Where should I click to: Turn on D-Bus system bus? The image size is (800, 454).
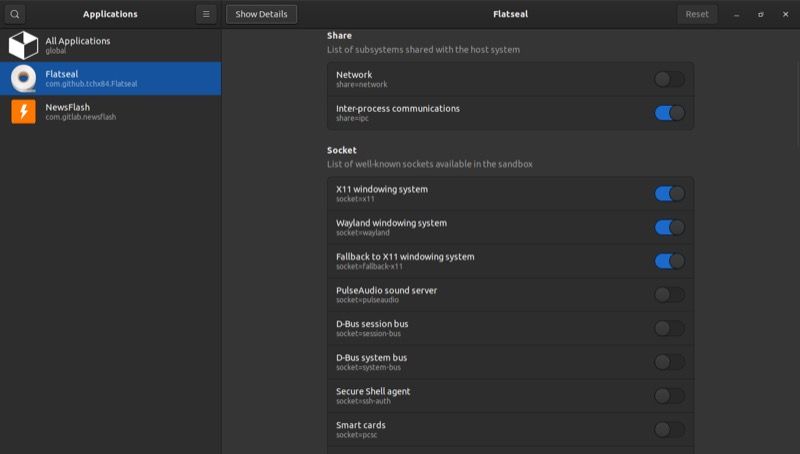tap(669, 362)
